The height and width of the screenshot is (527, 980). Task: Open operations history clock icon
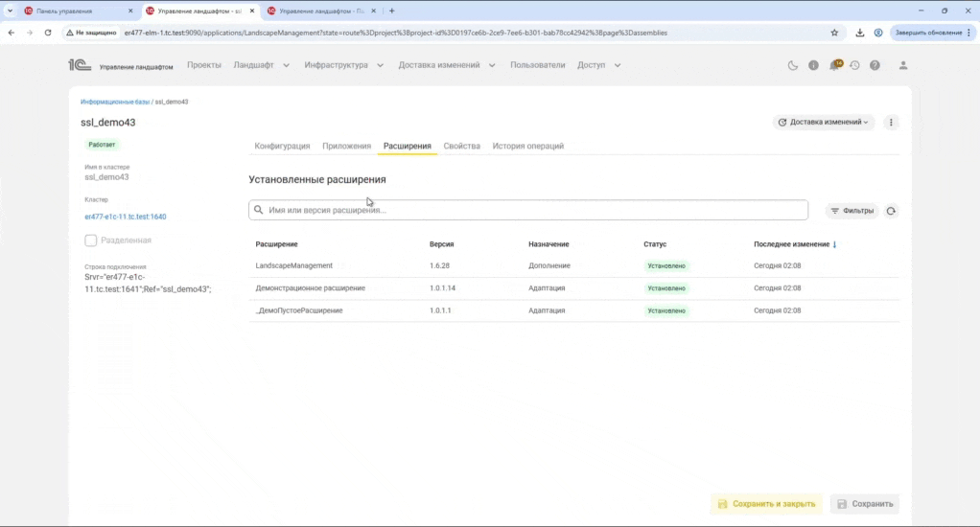[854, 65]
